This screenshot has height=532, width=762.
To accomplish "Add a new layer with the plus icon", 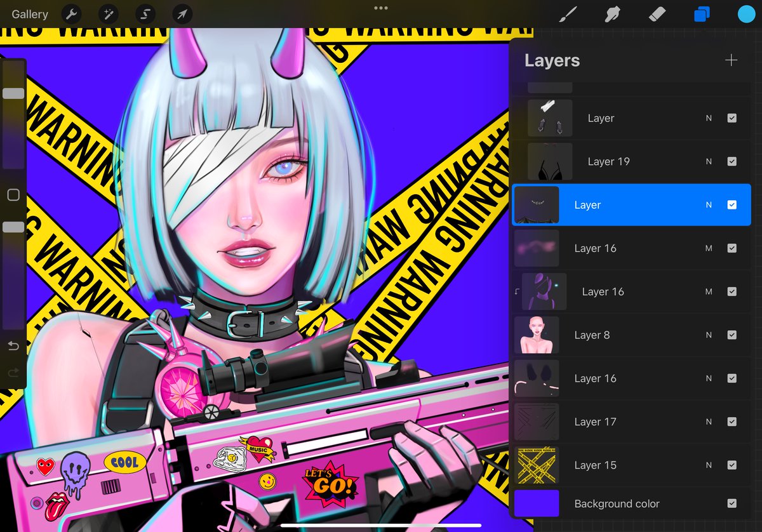I will coord(732,60).
